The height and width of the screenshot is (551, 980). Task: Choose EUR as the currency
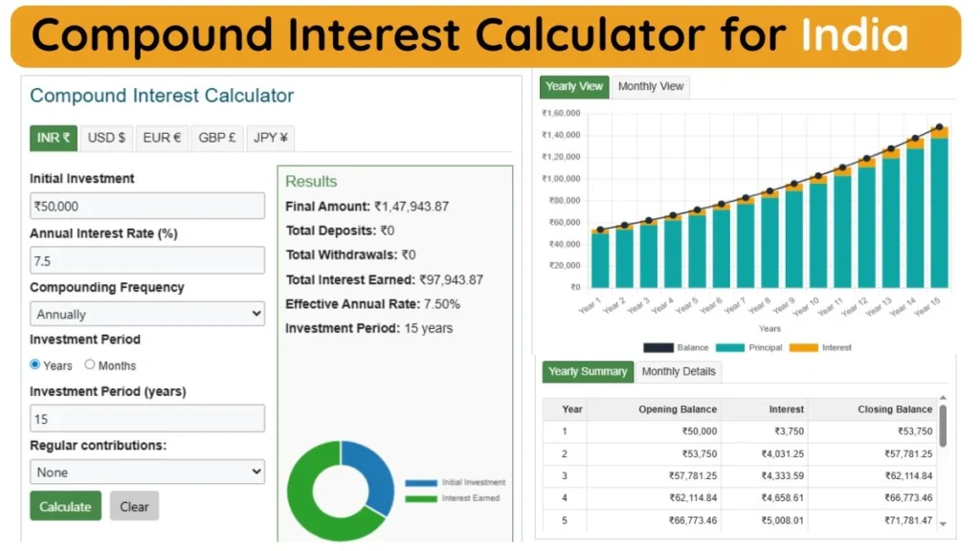pos(162,138)
